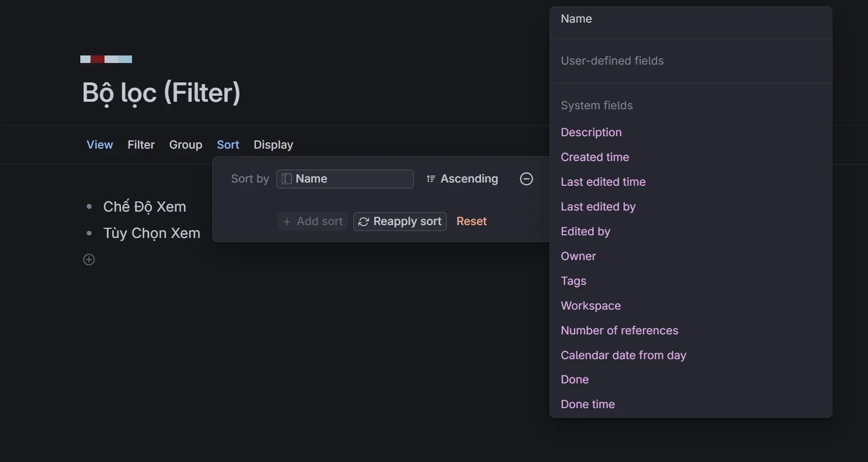Click the Bộ lọc (Filter) page title
Viewport: 868px width, 462px height.
pos(161,93)
